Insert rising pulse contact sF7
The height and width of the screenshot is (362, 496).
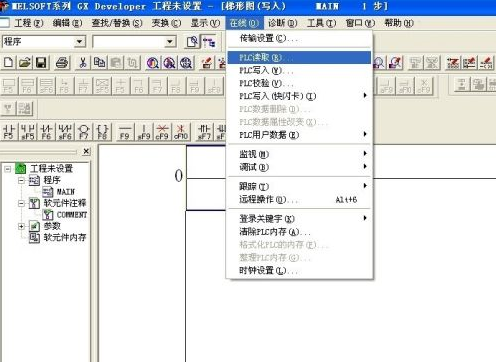(204, 131)
